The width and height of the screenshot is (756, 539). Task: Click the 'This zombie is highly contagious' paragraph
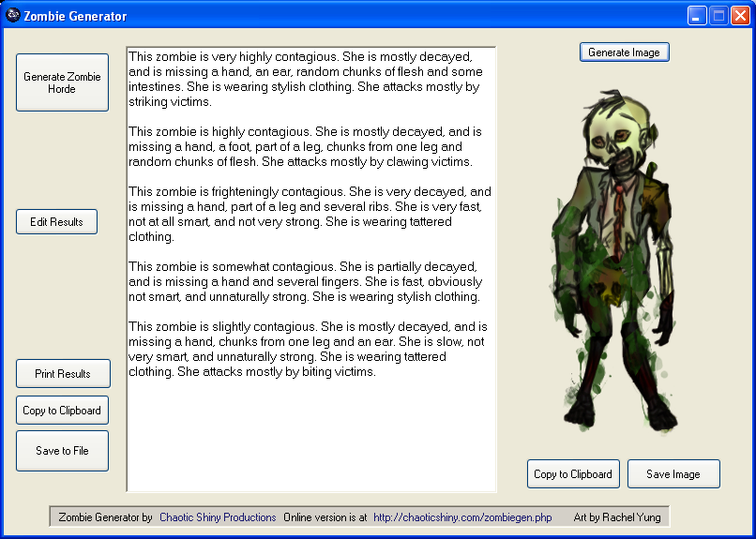(x=305, y=146)
